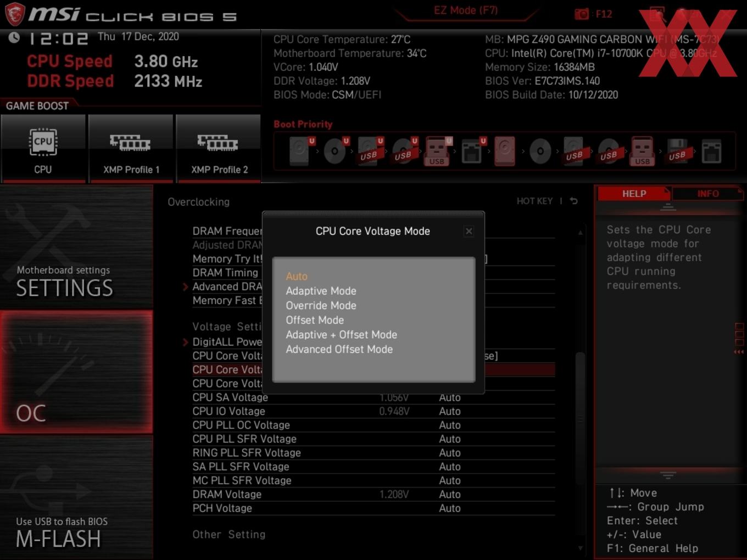This screenshot has height=560, width=747.
Task: Open the DRAM Voltage Auto value
Action: click(x=449, y=494)
